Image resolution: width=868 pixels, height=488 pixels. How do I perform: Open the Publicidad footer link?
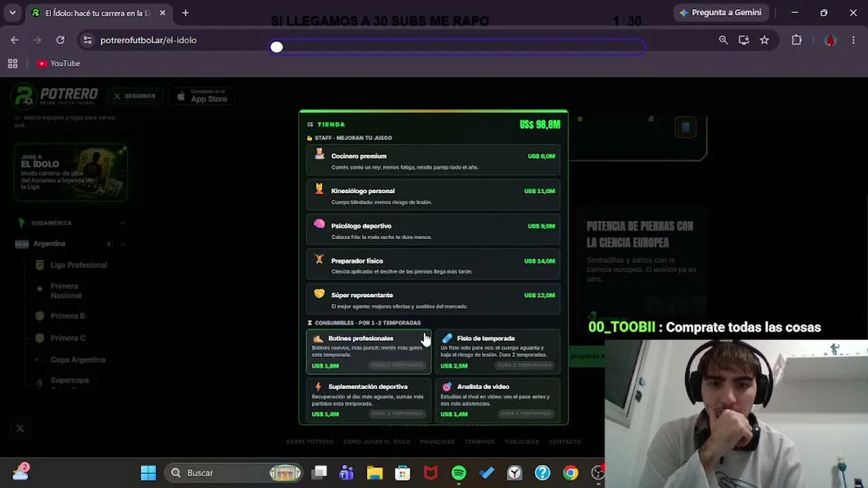pyautogui.click(x=522, y=442)
